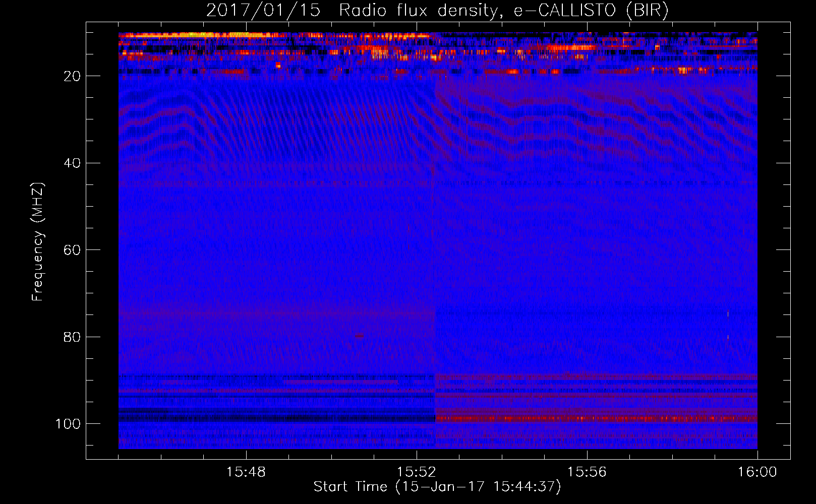Click the "15:52" time tick label

(x=417, y=472)
